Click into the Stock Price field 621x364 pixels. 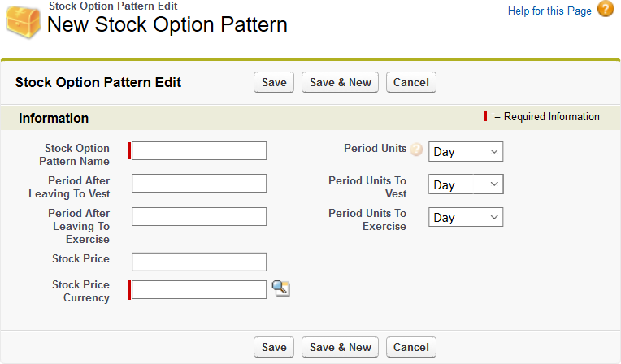point(199,262)
